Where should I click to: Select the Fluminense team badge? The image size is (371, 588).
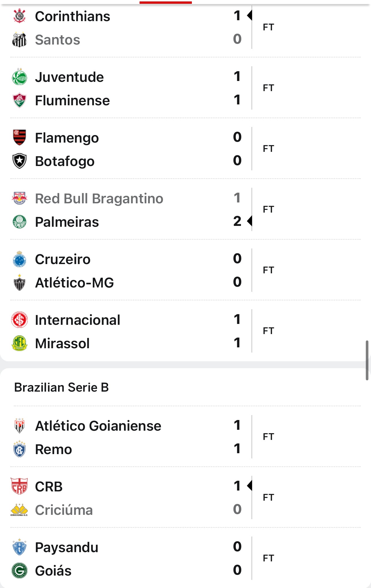click(x=19, y=100)
